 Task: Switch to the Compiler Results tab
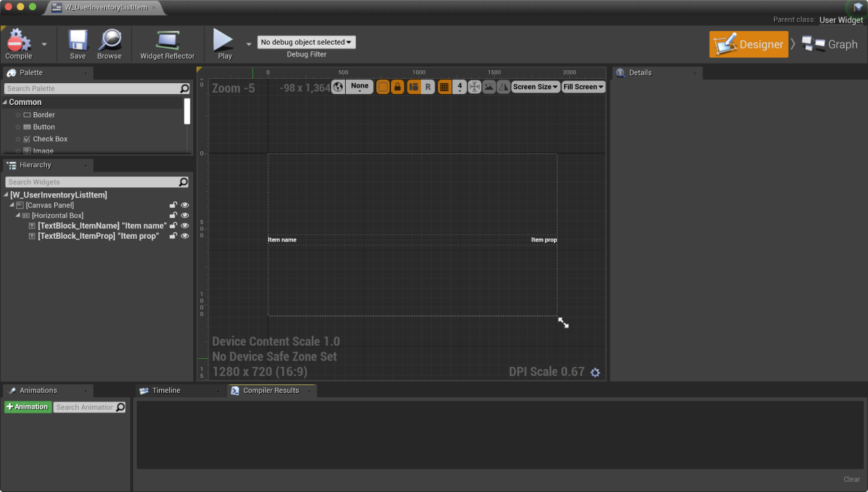271,391
